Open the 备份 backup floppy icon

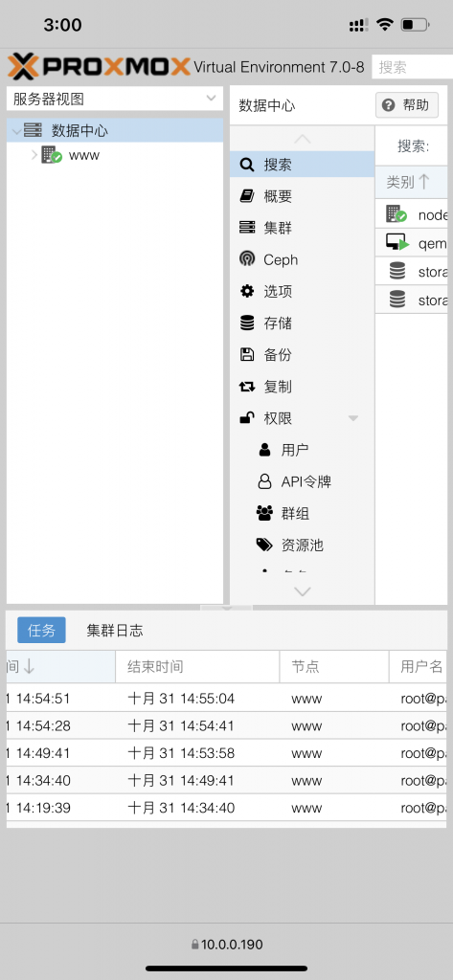[247, 355]
